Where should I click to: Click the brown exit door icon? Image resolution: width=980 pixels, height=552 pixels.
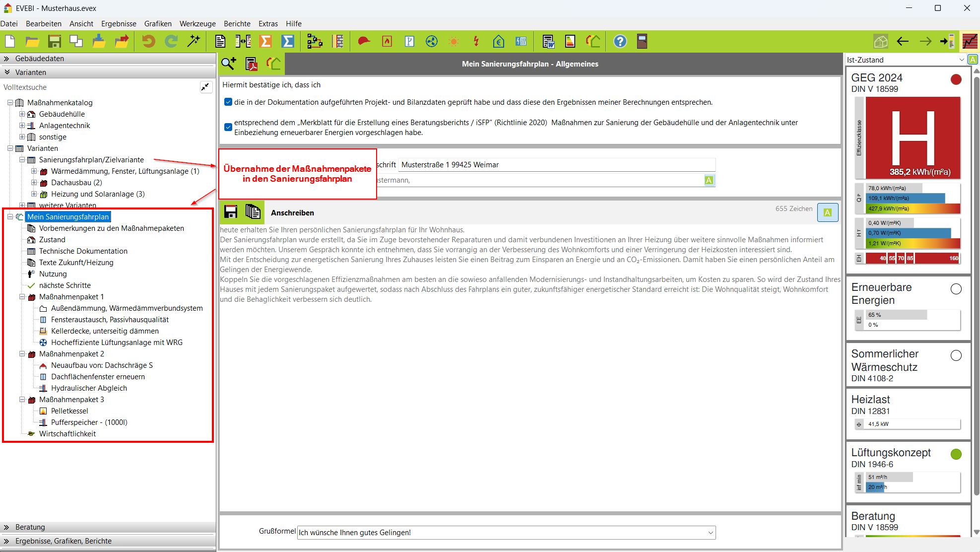[642, 41]
